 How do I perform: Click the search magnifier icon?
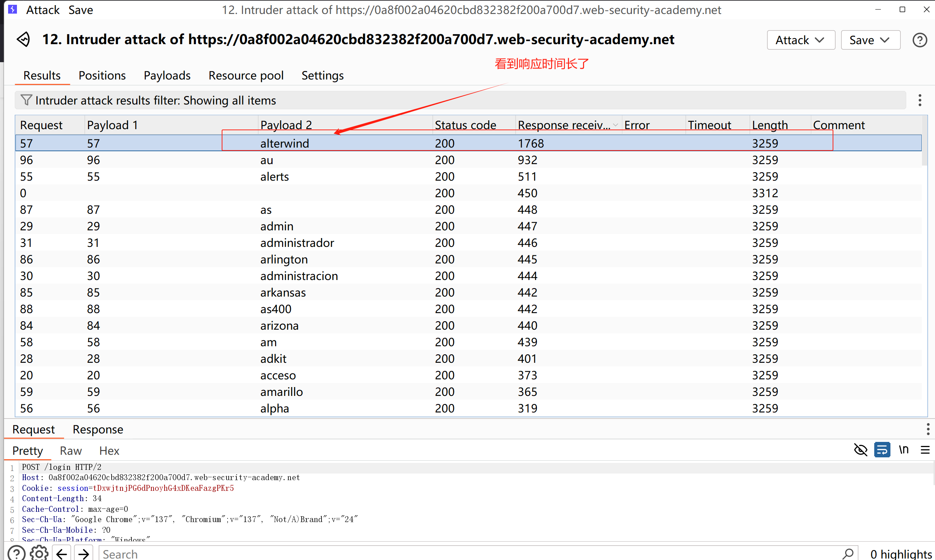tap(847, 554)
